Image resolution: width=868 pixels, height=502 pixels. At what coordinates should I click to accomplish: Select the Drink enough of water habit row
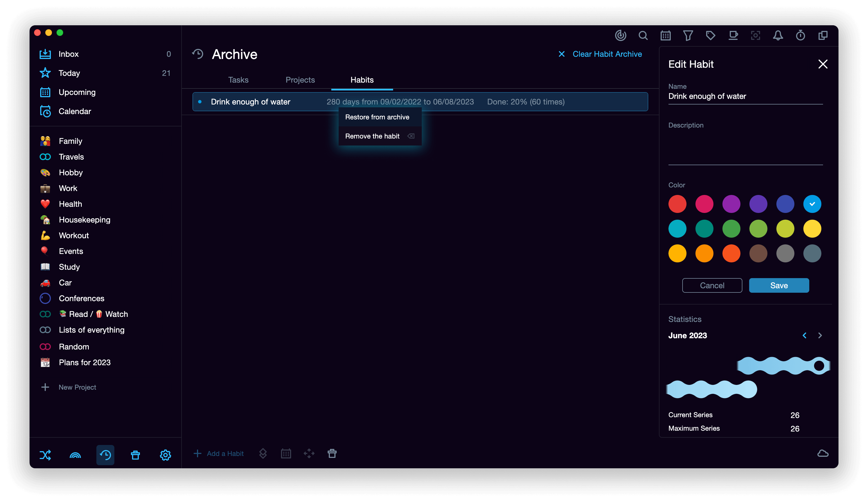[x=420, y=102]
